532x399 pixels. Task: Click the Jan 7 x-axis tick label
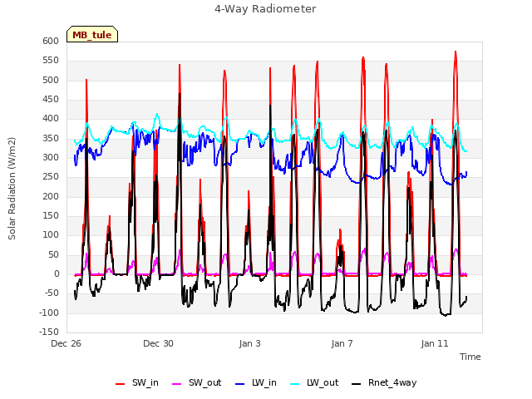pyautogui.click(x=342, y=343)
